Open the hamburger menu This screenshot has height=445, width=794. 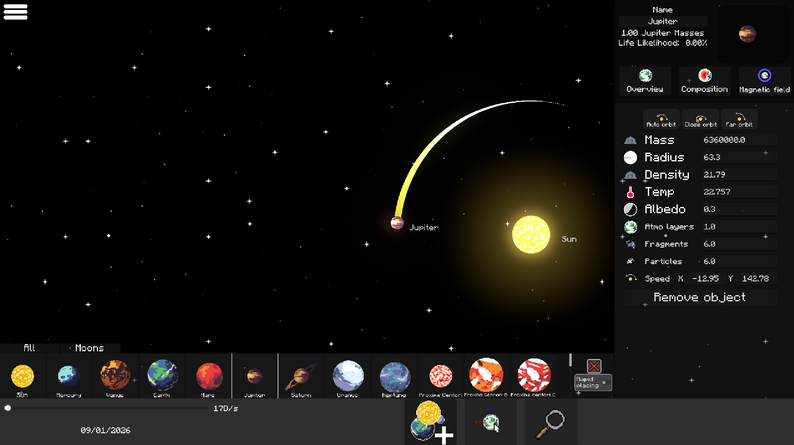[x=15, y=12]
